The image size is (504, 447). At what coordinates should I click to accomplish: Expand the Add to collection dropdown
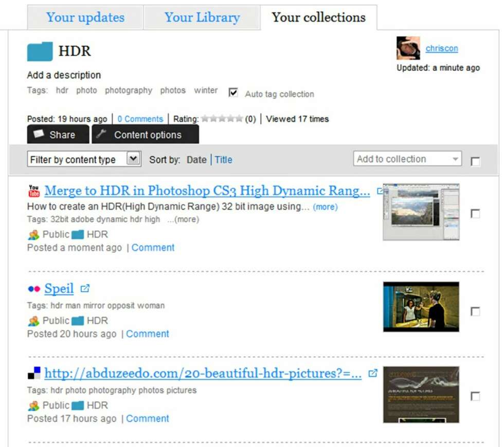(x=407, y=159)
